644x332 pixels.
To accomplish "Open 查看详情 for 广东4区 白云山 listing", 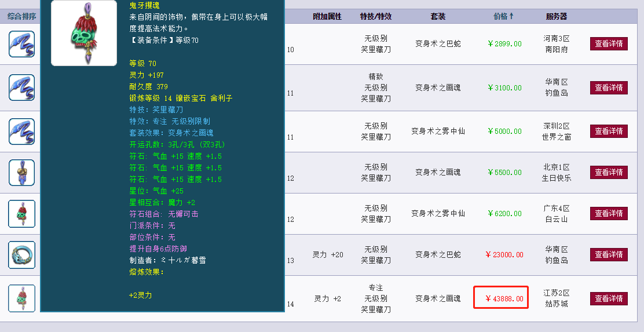I will click(x=609, y=213).
